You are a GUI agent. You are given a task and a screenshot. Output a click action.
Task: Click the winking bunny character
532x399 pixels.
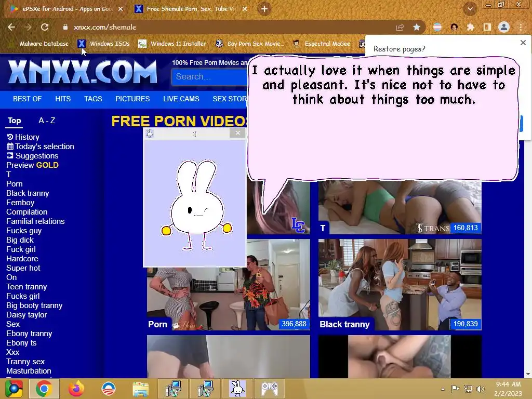click(196, 205)
